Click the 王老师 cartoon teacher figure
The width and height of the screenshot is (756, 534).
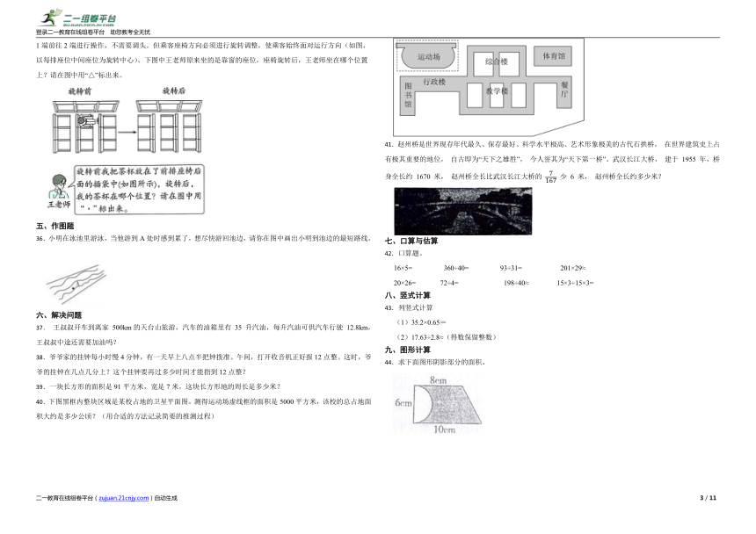point(59,188)
